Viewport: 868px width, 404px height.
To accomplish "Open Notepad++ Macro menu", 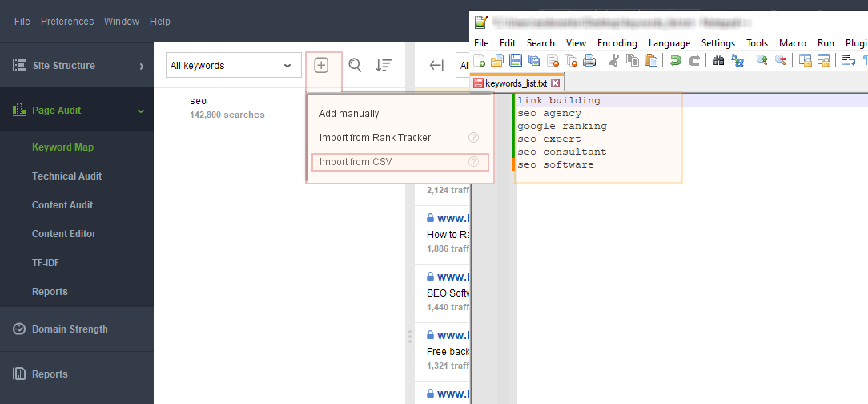I will coord(793,43).
